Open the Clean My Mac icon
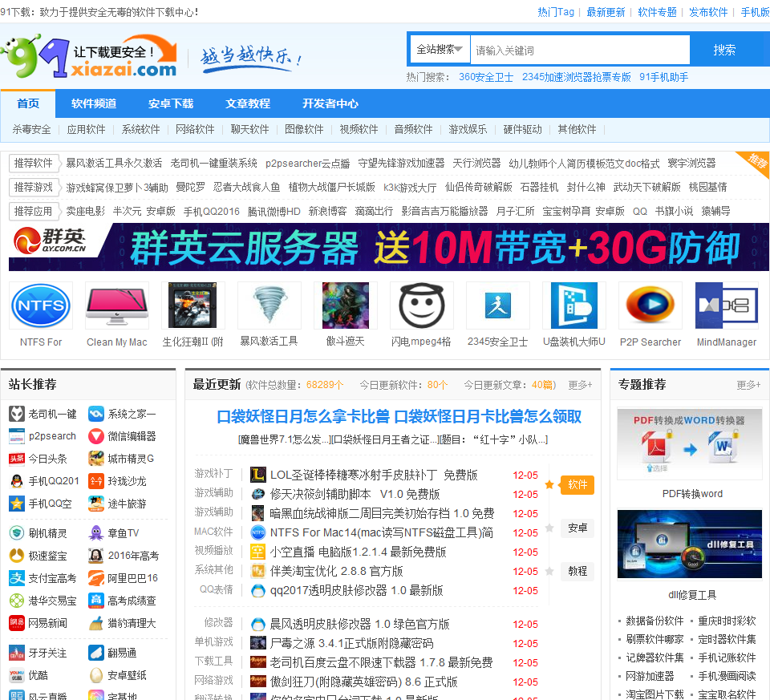The width and height of the screenshot is (770, 700). point(117,305)
